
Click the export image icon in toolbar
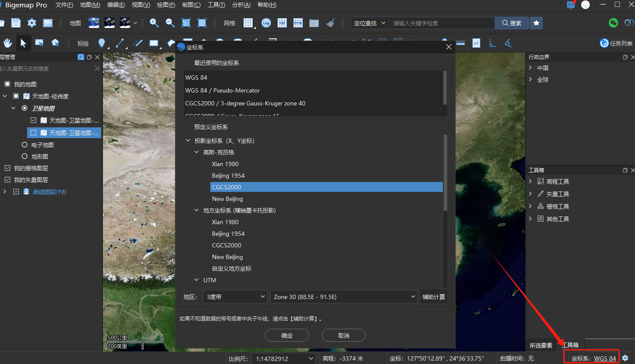click(x=48, y=23)
